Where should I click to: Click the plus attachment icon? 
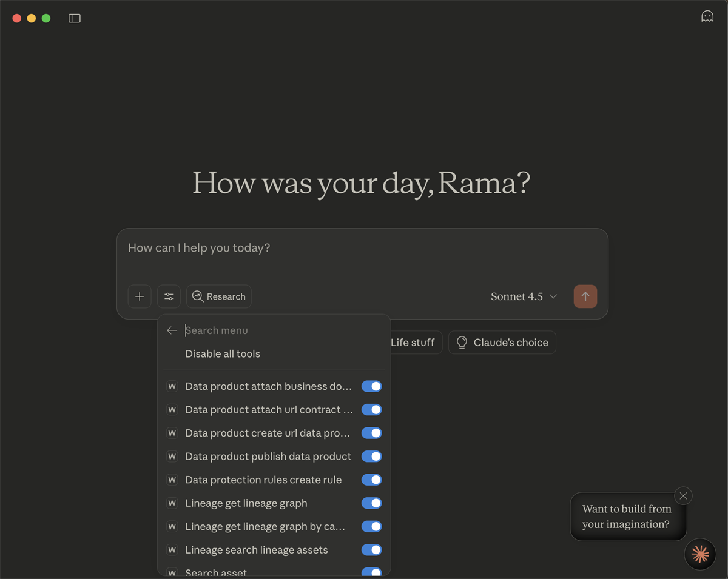coord(140,296)
